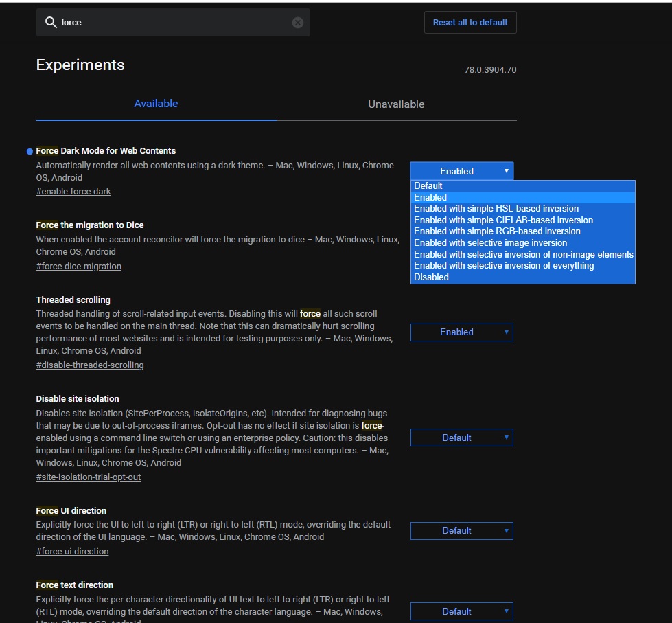Select Enabled with simple HSL-based inversion
This screenshot has height=623, width=672.
click(x=496, y=209)
